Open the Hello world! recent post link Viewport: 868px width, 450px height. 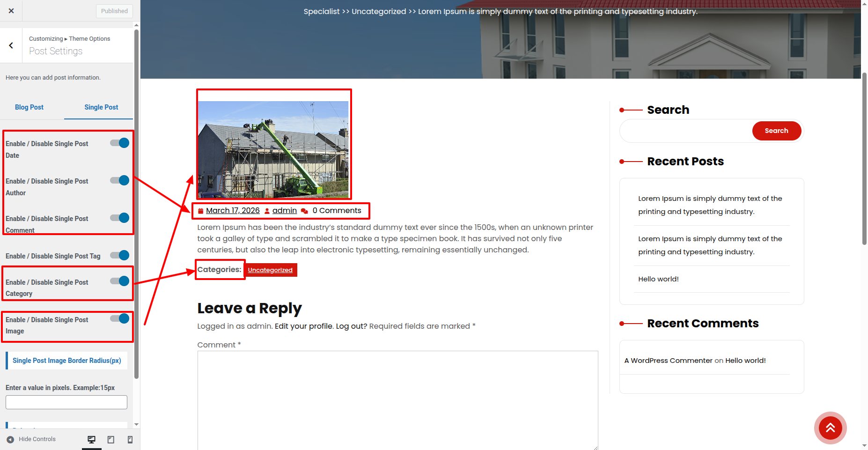point(658,279)
